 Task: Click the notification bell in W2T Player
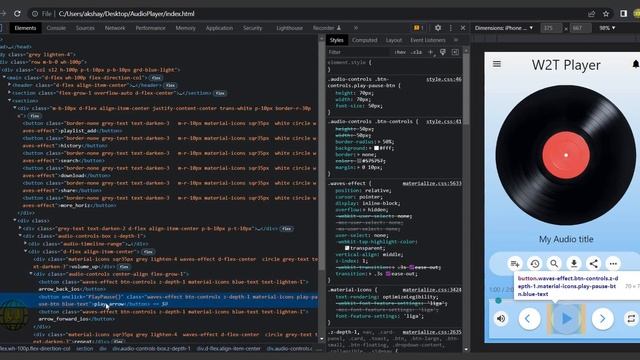coord(636,64)
